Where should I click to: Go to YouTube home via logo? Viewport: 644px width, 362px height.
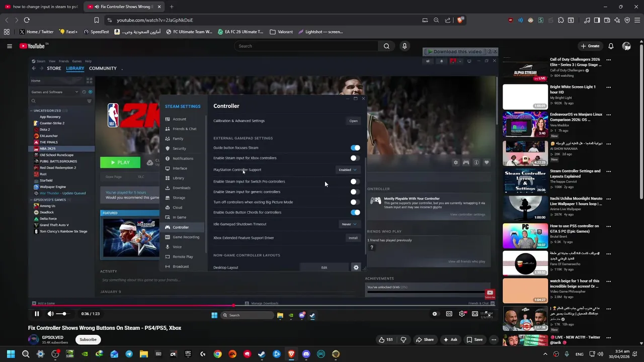(33, 46)
